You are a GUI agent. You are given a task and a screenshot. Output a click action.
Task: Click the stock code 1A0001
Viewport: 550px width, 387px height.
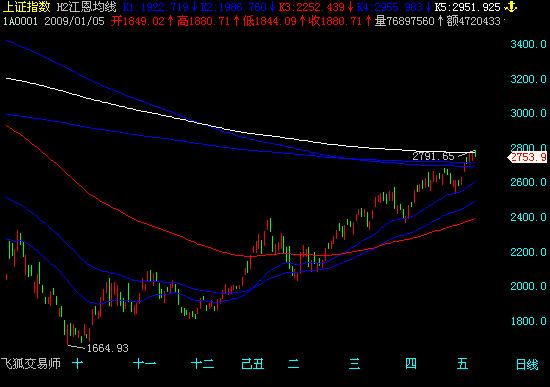pos(20,21)
